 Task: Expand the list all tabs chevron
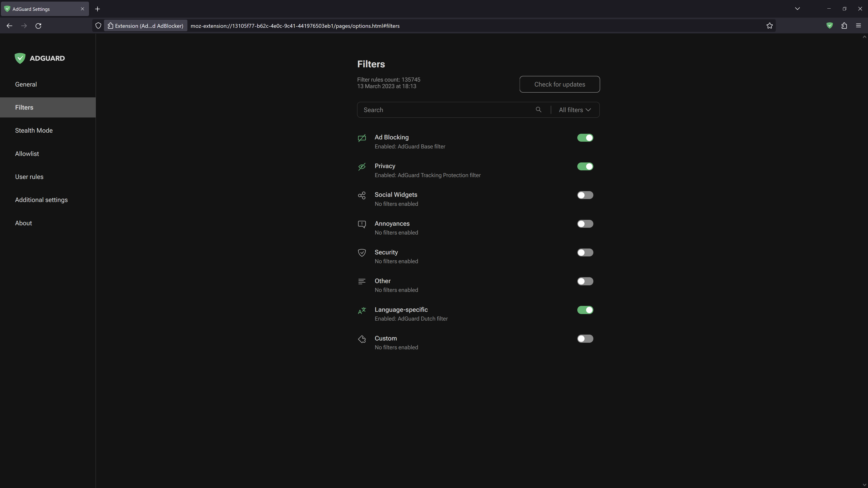pyautogui.click(x=797, y=9)
